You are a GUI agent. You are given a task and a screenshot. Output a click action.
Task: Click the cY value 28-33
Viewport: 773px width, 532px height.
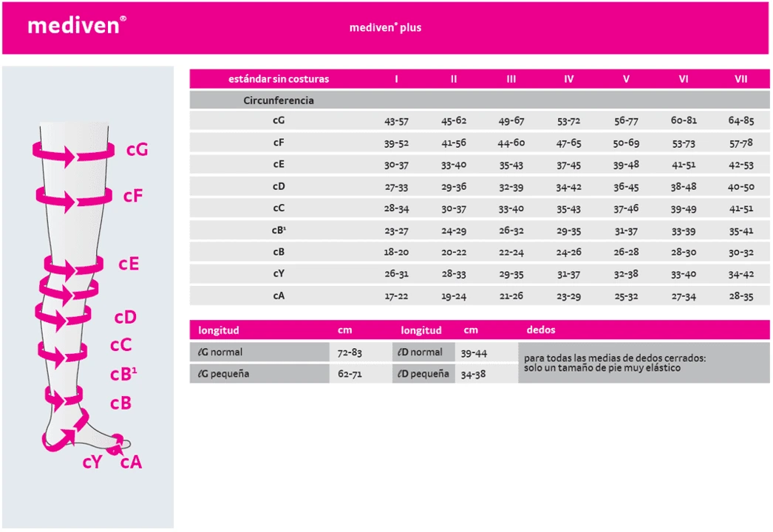(454, 274)
